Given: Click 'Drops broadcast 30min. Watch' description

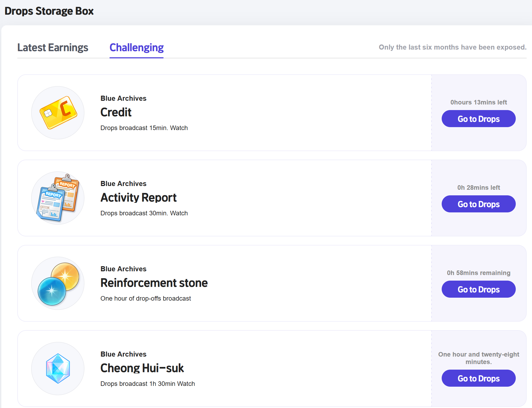Looking at the screenshot, I should (144, 213).
